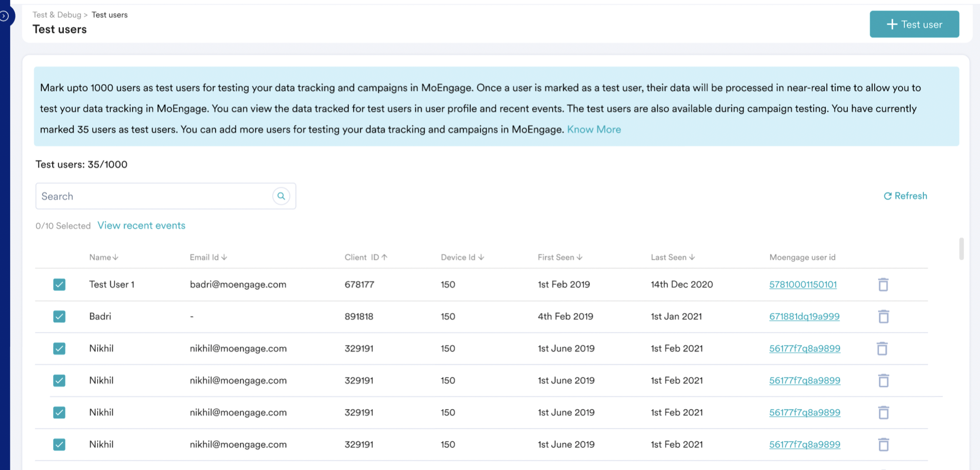Sort by Email Id column
Image resolution: width=980 pixels, height=470 pixels.
click(208, 257)
